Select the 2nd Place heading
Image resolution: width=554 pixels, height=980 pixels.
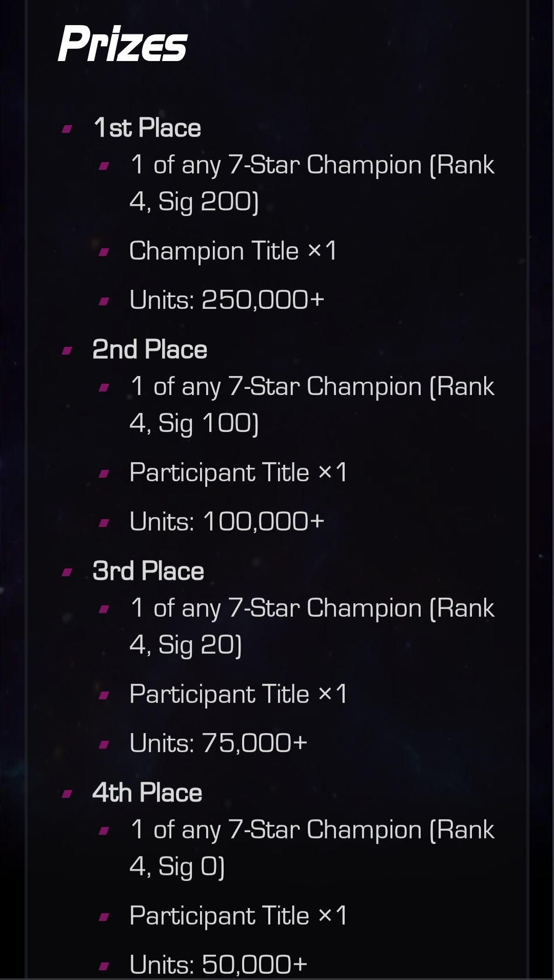(150, 349)
